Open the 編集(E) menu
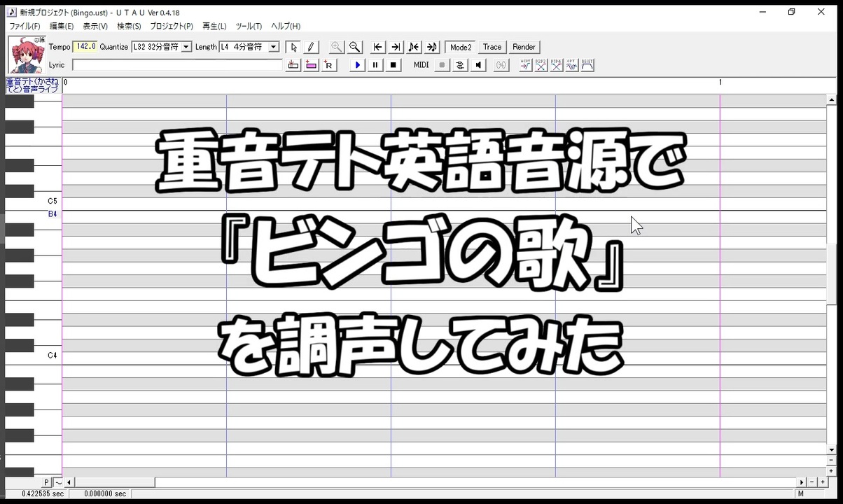This screenshot has width=843, height=504. point(62,26)
